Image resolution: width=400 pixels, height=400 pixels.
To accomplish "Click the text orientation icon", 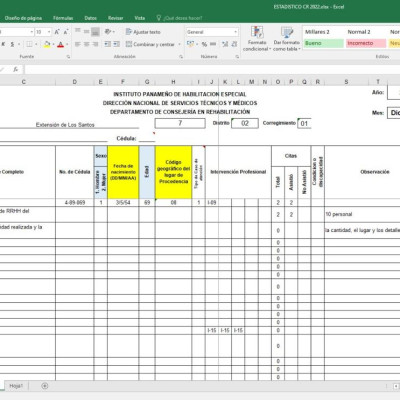I will (108, 32).
